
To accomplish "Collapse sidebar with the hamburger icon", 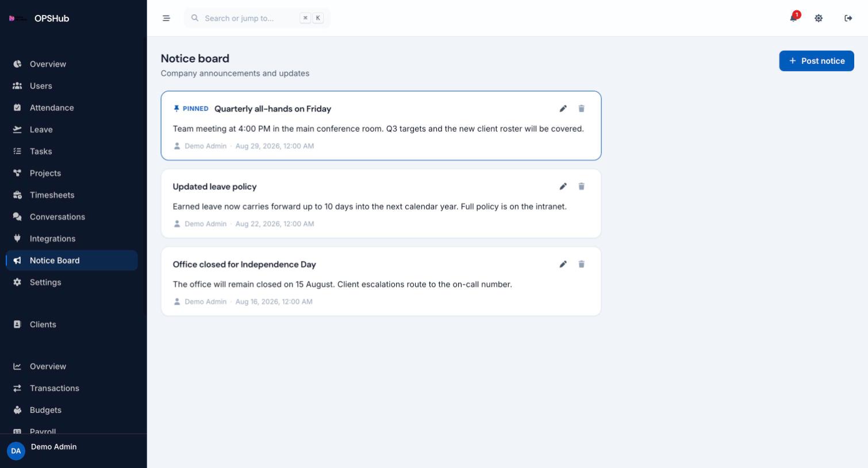I will (x=166, y=18).
